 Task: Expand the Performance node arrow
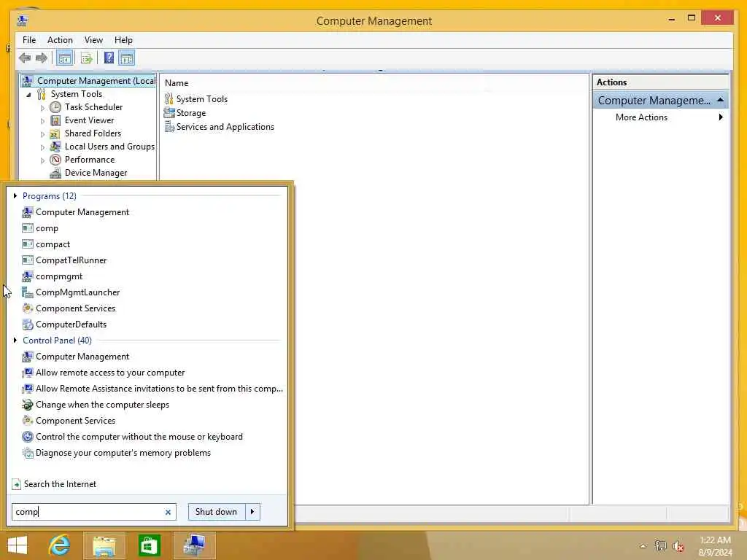pos(42,160)
